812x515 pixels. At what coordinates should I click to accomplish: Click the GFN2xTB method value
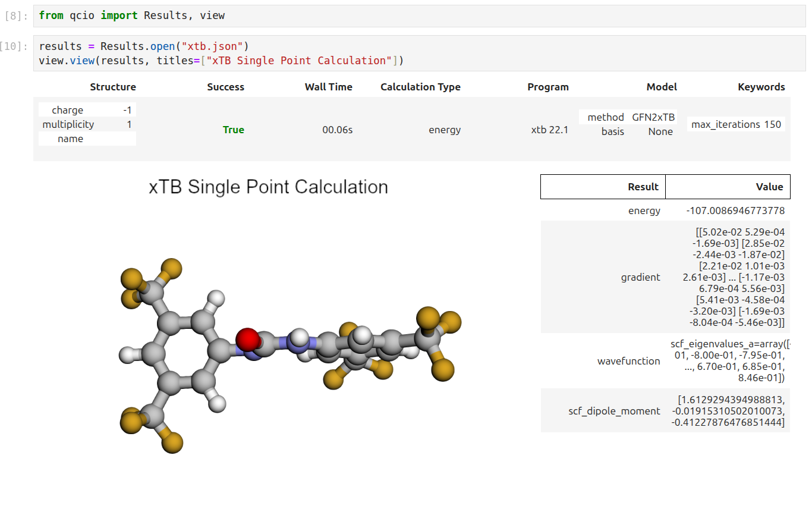(x=653, y=117)
